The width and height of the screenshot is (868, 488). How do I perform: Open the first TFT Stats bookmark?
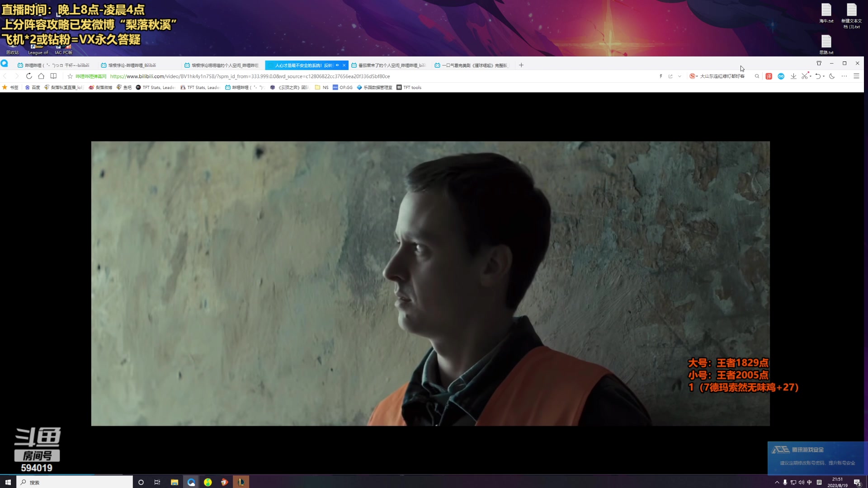click(x=155, y=87)
